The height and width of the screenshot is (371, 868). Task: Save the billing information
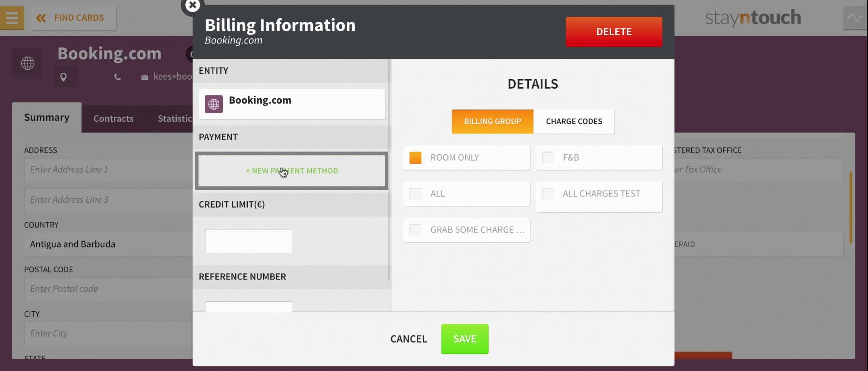tap(465, 339)
